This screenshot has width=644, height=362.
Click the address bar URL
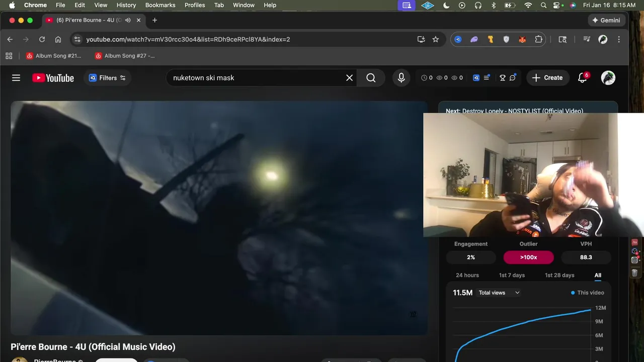pos(188,39)
